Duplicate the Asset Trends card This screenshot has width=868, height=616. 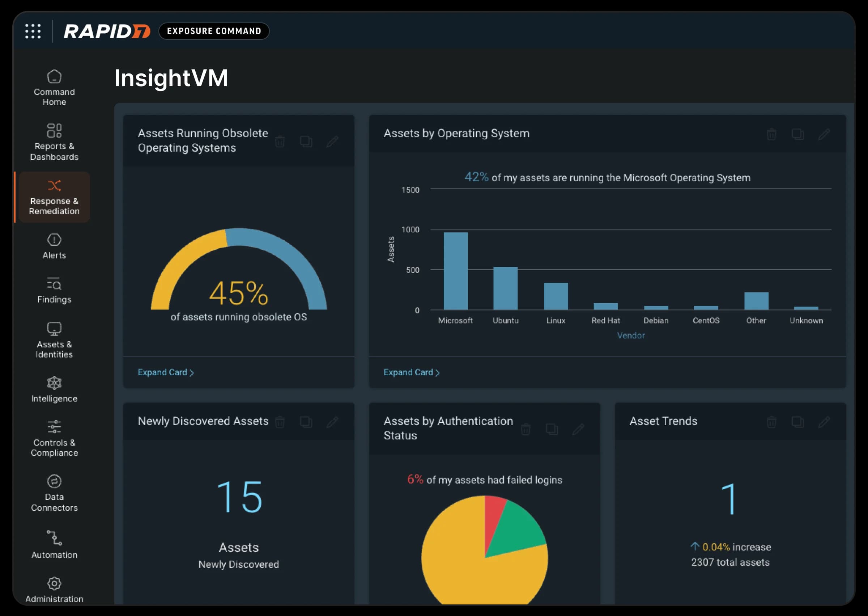point(797,422)
